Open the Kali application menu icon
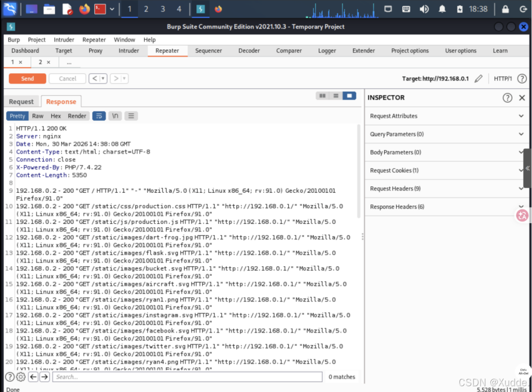This screenshot has height=392, width=532. pos(10,9)
